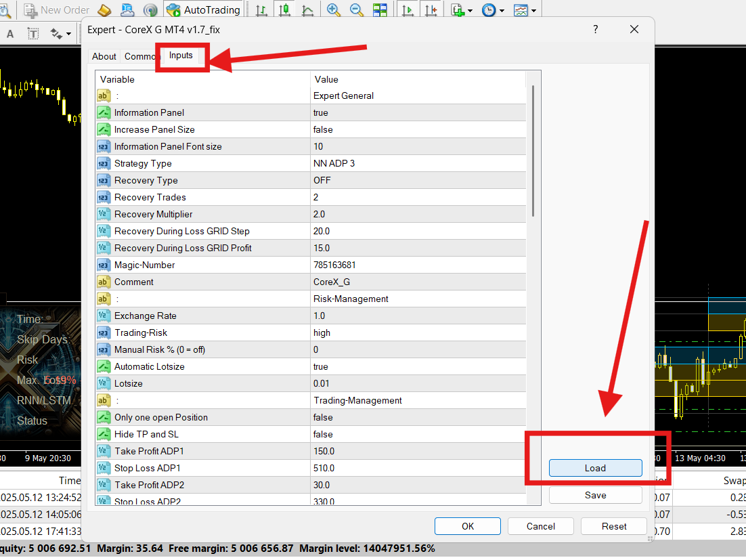
Task: Close the Expert dialog with the X
Action: click(634, 30)
